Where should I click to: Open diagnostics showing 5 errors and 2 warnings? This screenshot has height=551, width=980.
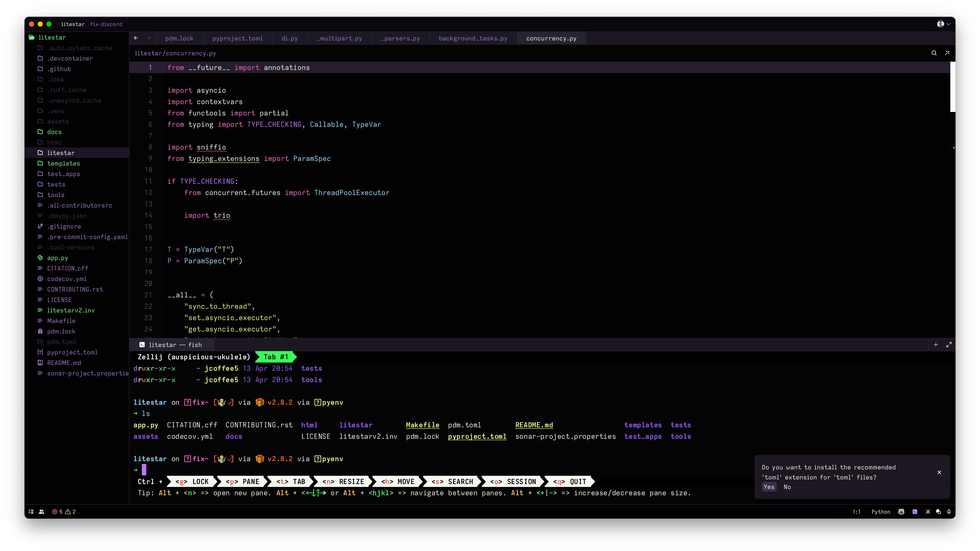pos(64,511)
